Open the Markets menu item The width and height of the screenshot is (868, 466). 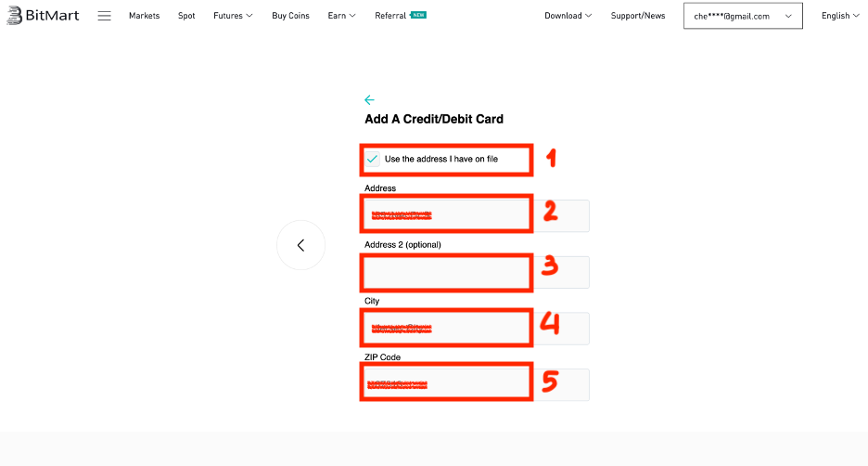(x=144, y=16)
